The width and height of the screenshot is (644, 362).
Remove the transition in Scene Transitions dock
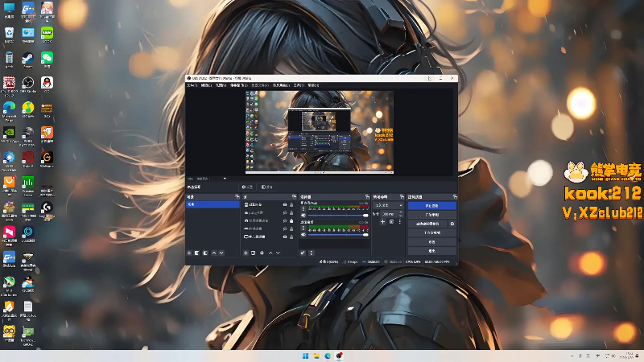pos(391,222)
